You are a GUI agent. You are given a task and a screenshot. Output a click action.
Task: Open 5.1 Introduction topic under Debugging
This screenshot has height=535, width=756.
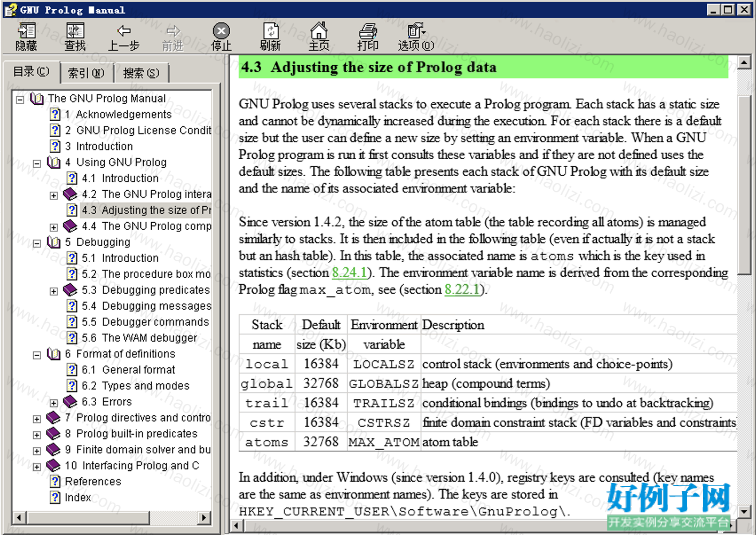[x=120, y=258]
